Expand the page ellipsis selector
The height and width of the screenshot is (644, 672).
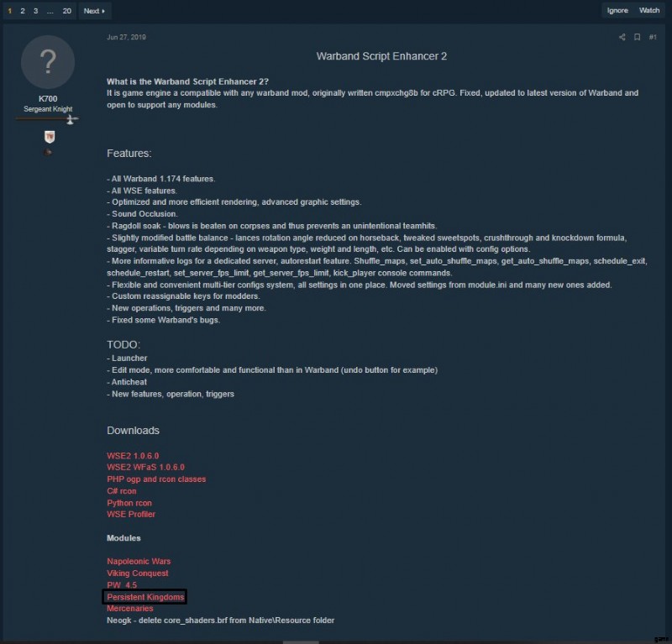pyautogui.click(x=50, y=11)
